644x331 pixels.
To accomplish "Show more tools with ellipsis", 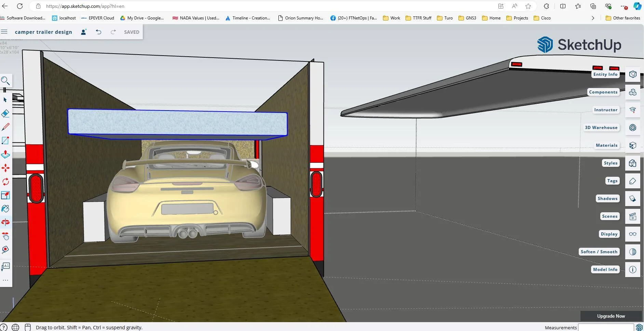I will click(5, 280).
